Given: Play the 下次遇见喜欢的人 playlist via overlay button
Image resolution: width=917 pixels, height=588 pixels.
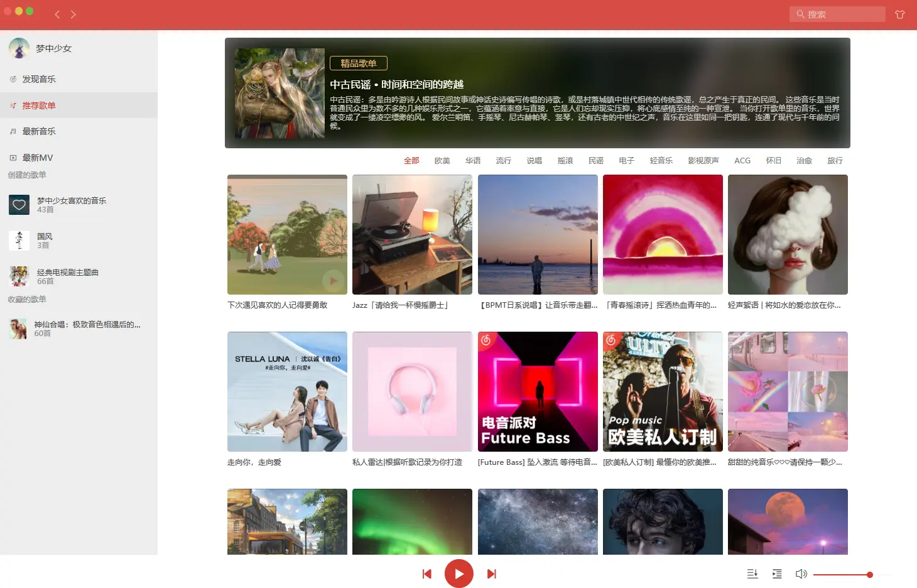Looking at the screenshot, I should pyautogui.click(x=334, y=281).
